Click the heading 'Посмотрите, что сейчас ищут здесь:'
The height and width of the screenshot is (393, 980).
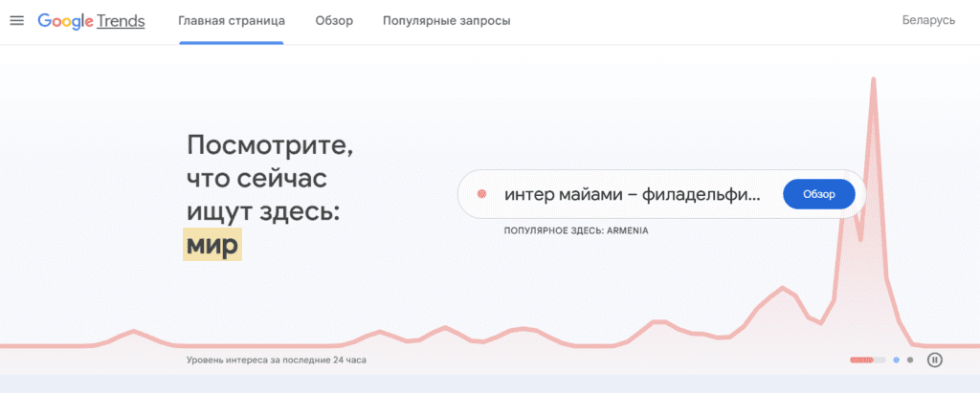click(x=270, y=180)
